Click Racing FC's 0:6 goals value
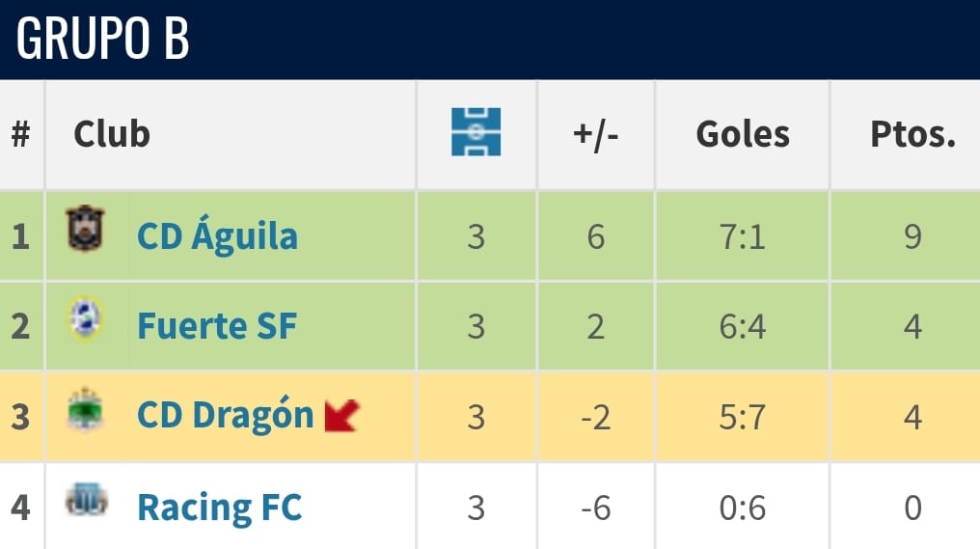Viewport: 980px width, 549px height. (x=743, y=508)
